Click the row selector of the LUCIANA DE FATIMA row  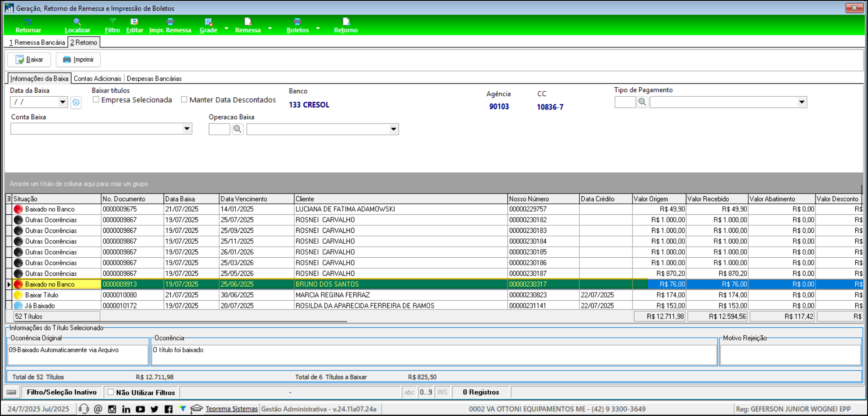pos(9,209)
